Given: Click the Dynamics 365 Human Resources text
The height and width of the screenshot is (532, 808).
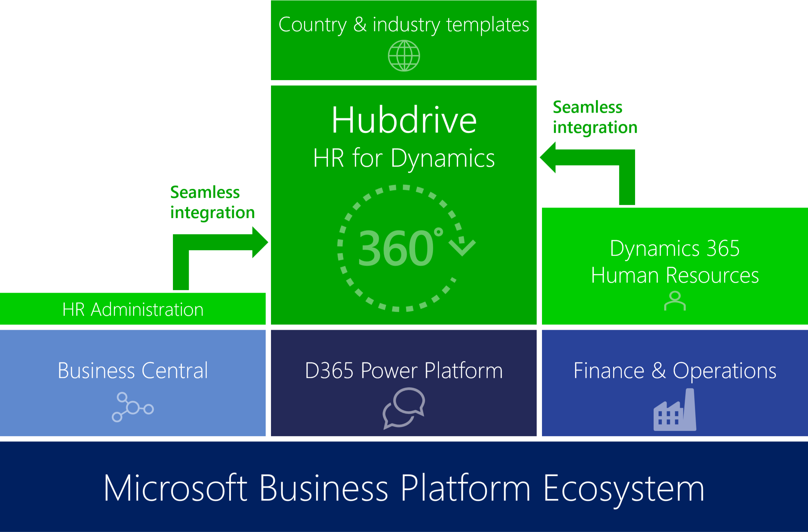Looking at the screenshot, I should (675, 262).
